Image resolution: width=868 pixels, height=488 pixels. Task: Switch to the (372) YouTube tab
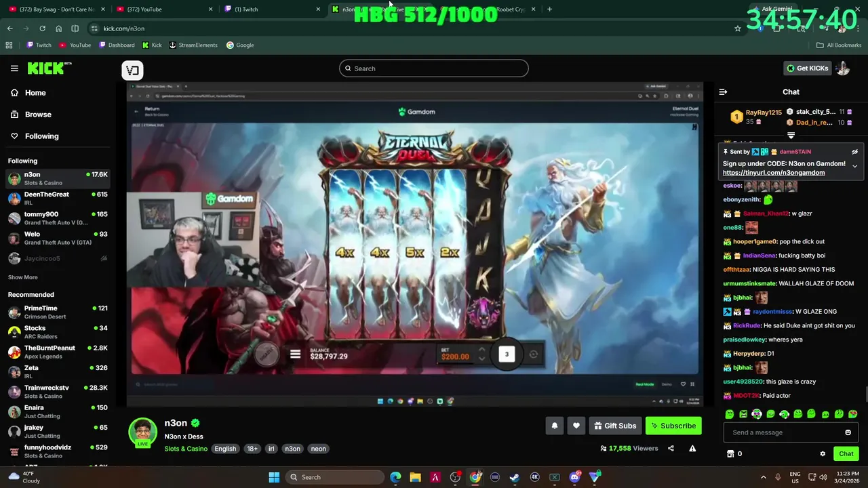point(163,9)
